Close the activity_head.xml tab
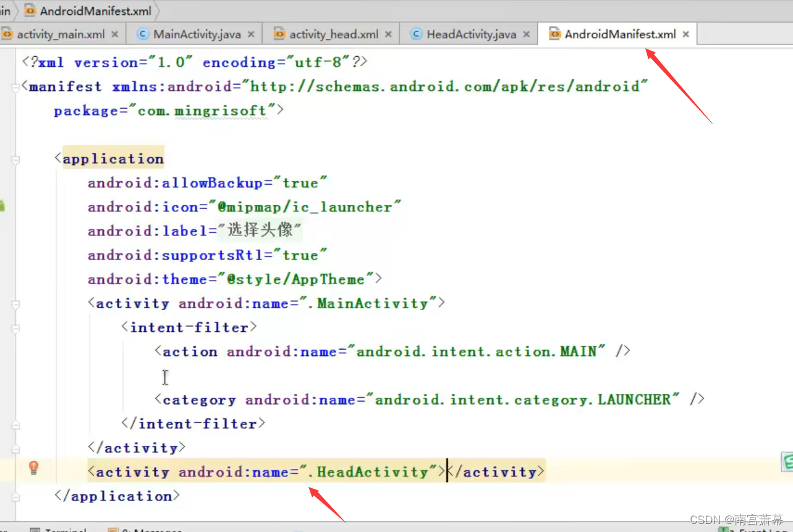 tap(388, 35)
